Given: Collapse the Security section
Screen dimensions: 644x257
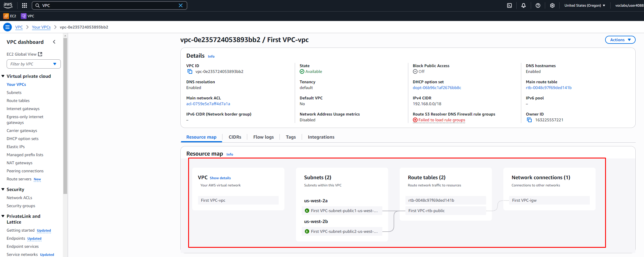Looking at the screenshot, I should point(3,189).
